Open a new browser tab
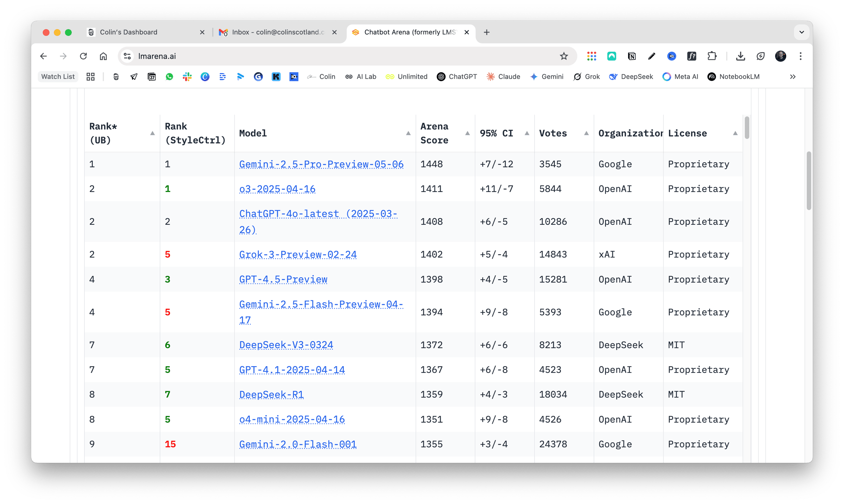The width and height of the screenshot is (844, 504). [x=487, y=32]
